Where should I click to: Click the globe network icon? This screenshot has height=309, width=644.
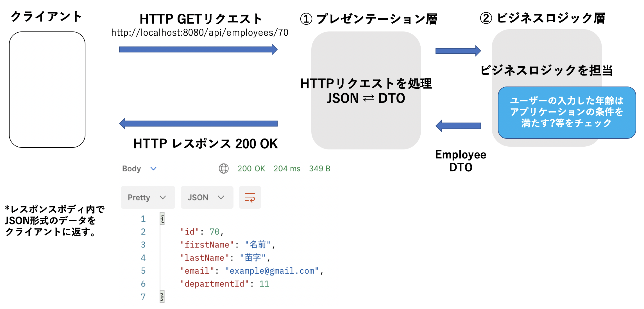tap(223, 169)
